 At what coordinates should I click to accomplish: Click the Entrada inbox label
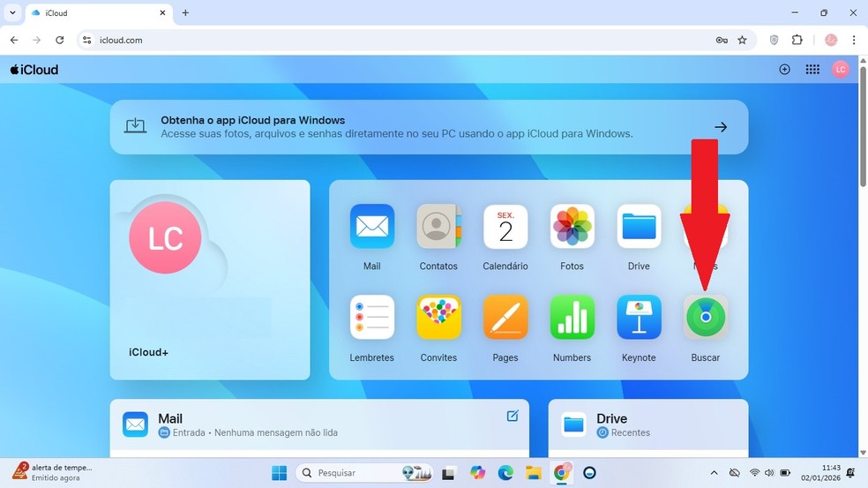tap(189, 432)
